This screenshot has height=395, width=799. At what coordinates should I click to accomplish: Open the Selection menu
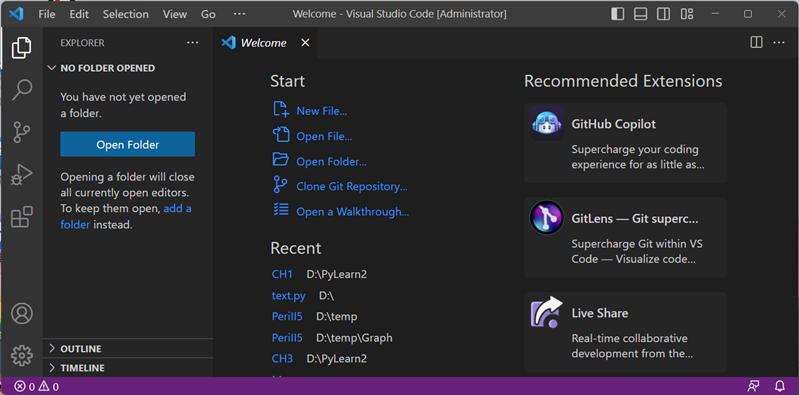coord(126,14)
